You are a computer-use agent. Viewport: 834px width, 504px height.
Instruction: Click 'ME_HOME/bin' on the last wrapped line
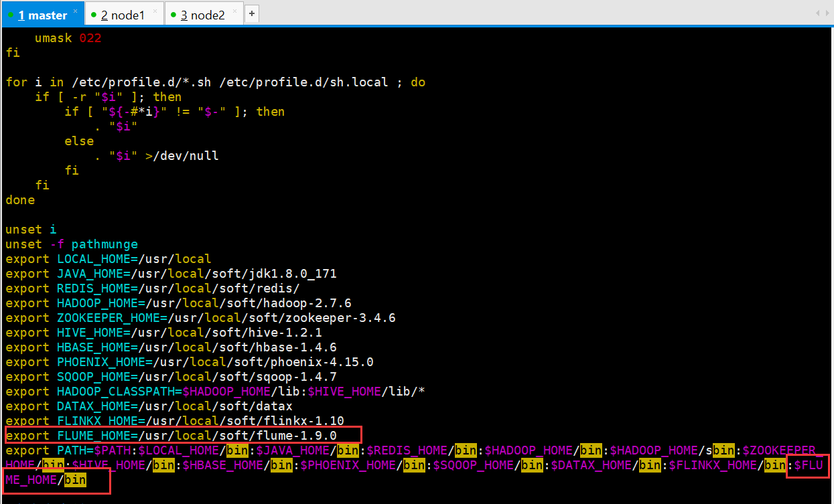(x=46, y=480)
